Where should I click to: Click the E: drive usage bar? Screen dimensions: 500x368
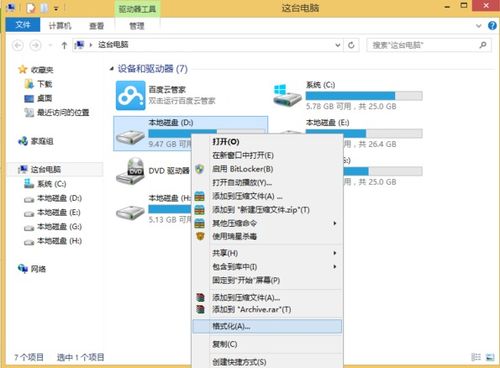[364, 134]
